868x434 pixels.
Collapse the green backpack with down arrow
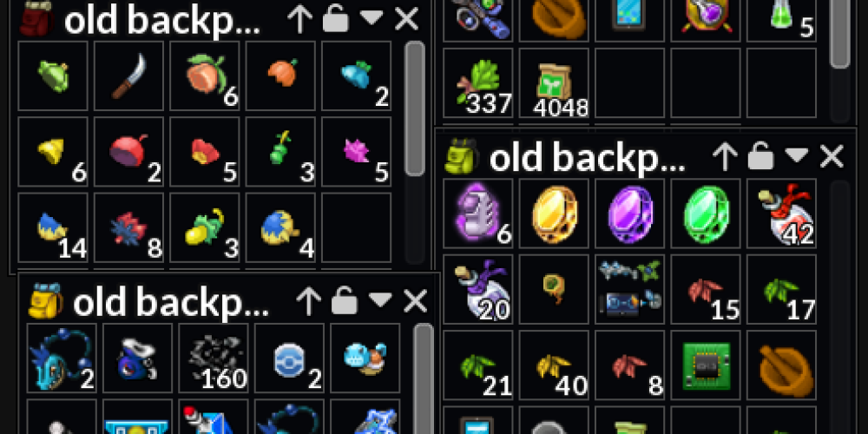(797, 155)
